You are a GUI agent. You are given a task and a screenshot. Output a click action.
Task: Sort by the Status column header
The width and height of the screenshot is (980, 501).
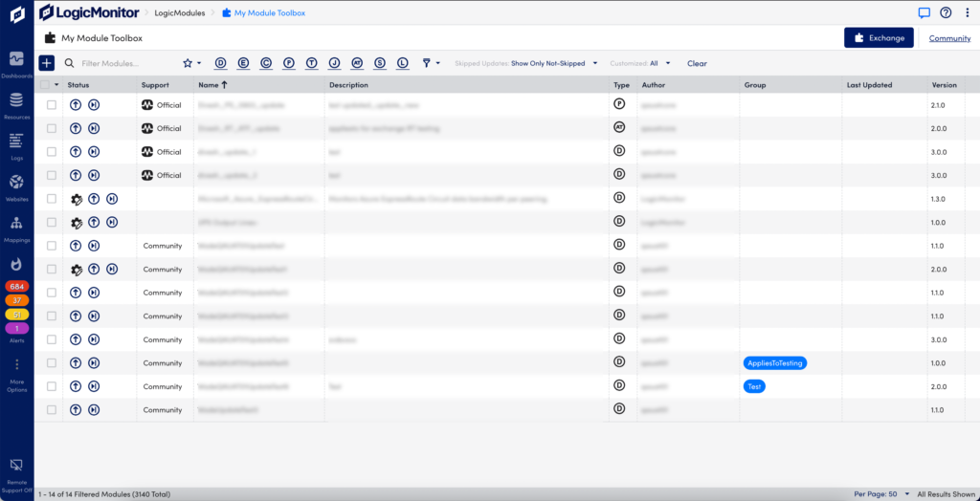pyautogui.click(x=78, y=85)
